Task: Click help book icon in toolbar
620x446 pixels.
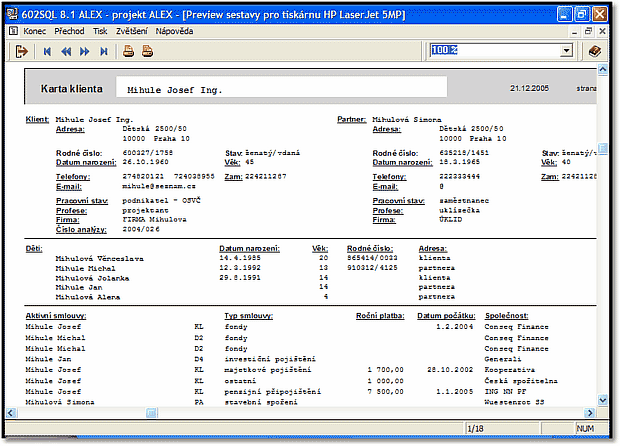Action: coord(594,51)
